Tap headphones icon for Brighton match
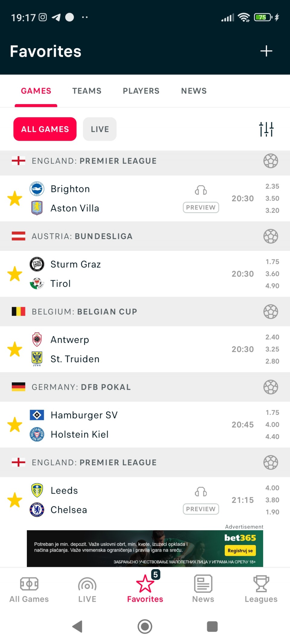The image size is (290, 644). tap(201, 190)
